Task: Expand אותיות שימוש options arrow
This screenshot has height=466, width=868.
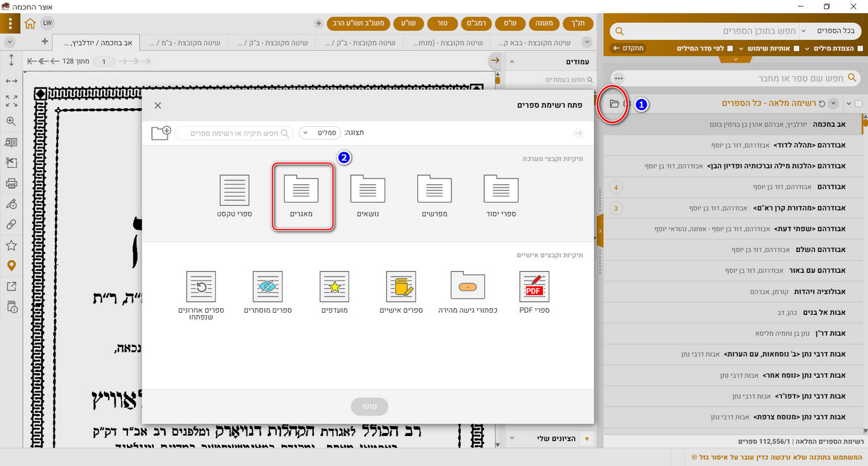Action: pyautogui.click(x=741, y=48)
